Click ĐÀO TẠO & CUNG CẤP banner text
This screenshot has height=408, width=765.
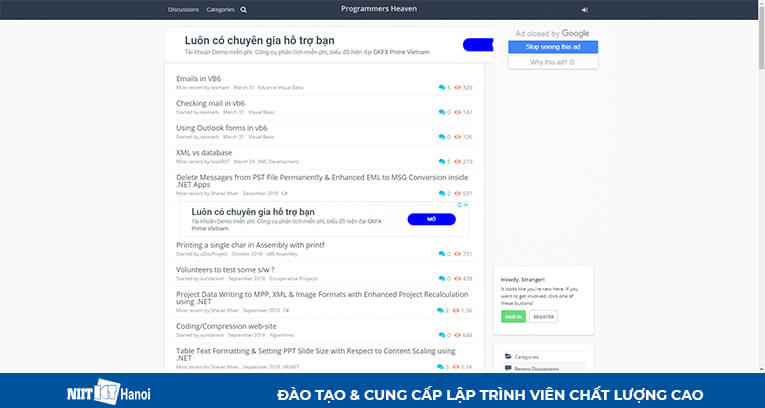click(490, 395)
